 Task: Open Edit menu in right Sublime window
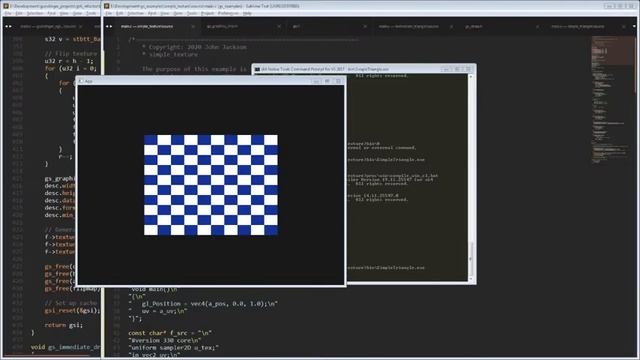(119, 13)
